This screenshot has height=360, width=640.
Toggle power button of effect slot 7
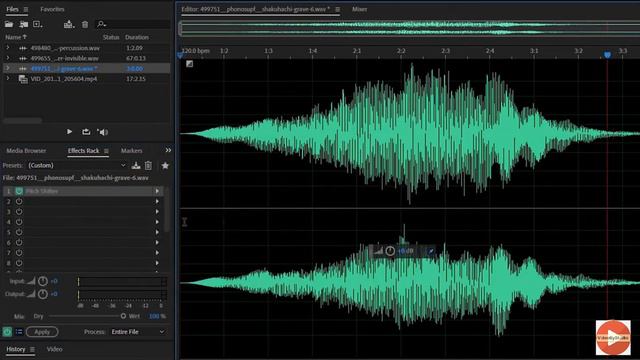tap(19, 253)
